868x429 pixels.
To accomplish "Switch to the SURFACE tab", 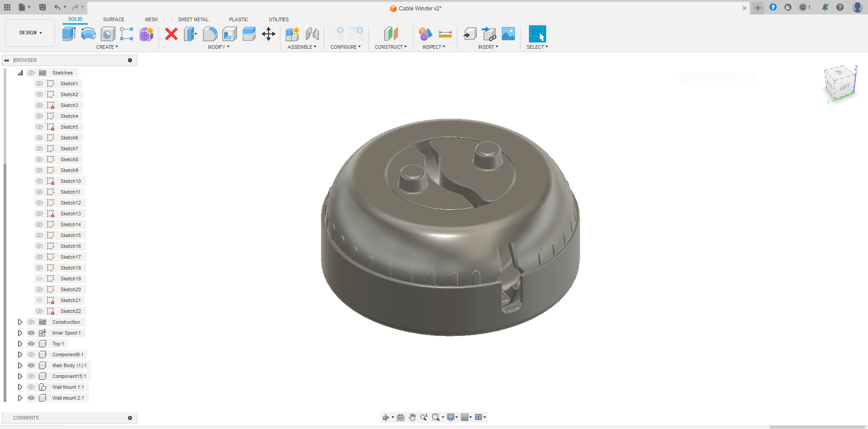I will pos(113,19).
